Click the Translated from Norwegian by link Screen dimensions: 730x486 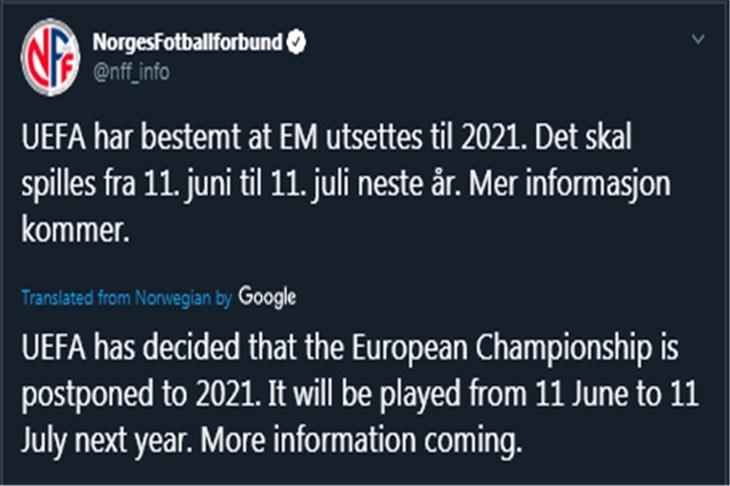(x=127, y=298)
